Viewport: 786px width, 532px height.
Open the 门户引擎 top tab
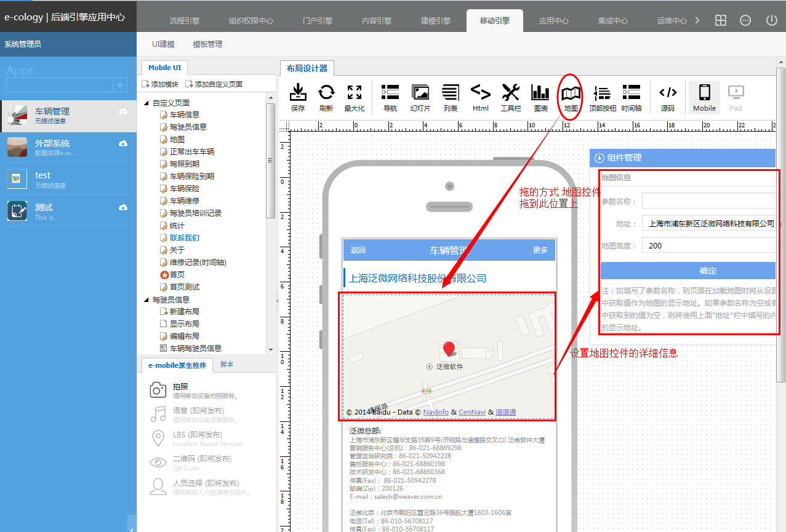coord(318,20)
